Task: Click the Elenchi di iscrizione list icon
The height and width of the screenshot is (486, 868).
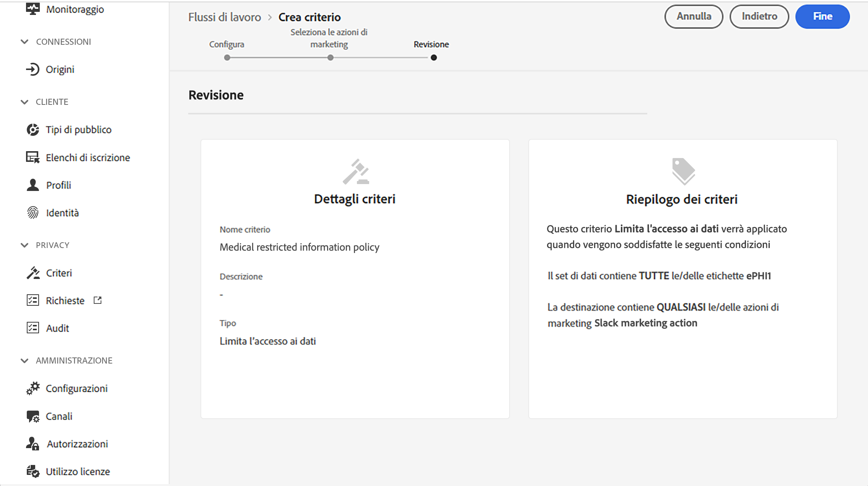Action: 33,157
